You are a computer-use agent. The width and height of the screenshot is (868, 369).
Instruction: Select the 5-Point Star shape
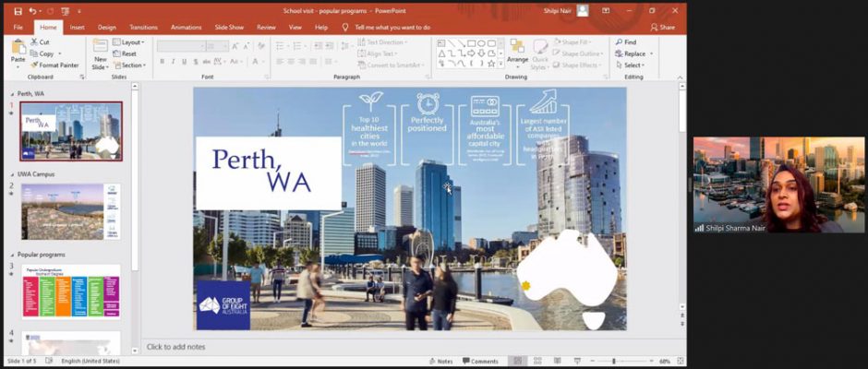(x=491, y=63)
